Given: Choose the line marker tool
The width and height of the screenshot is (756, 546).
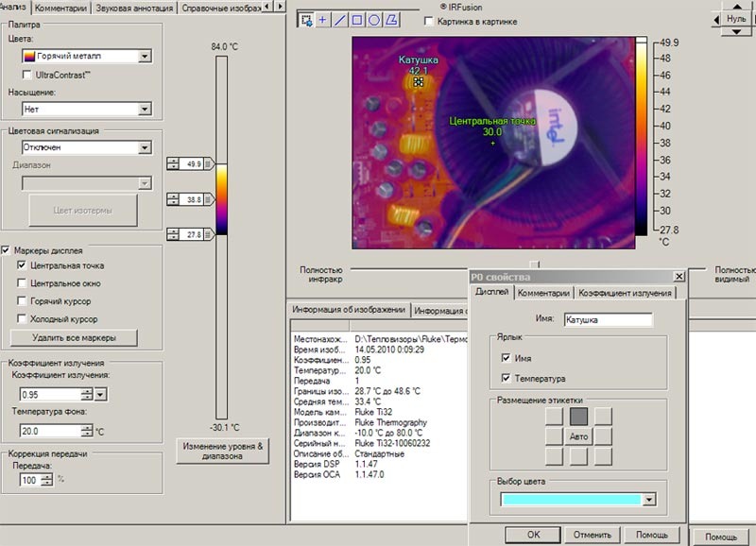Looking at the screenshot, I should 340,20.
